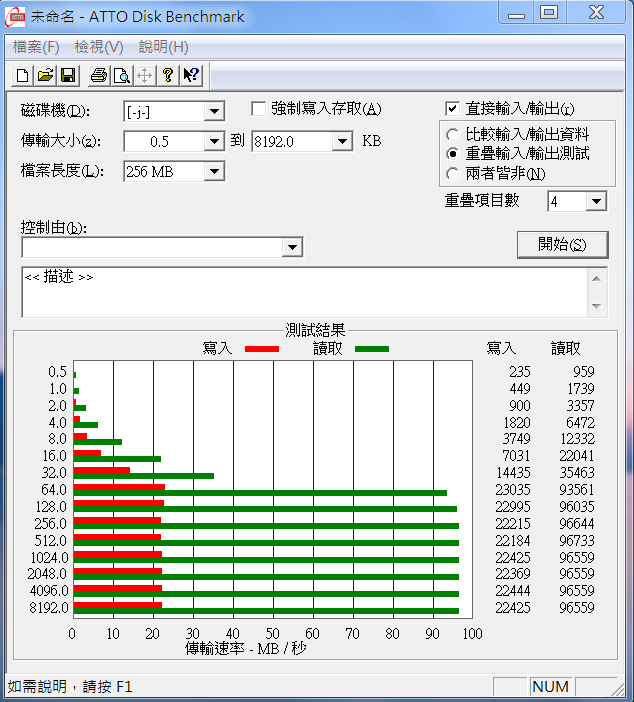Click the 開始(S) start button

(x=562, y=245)
